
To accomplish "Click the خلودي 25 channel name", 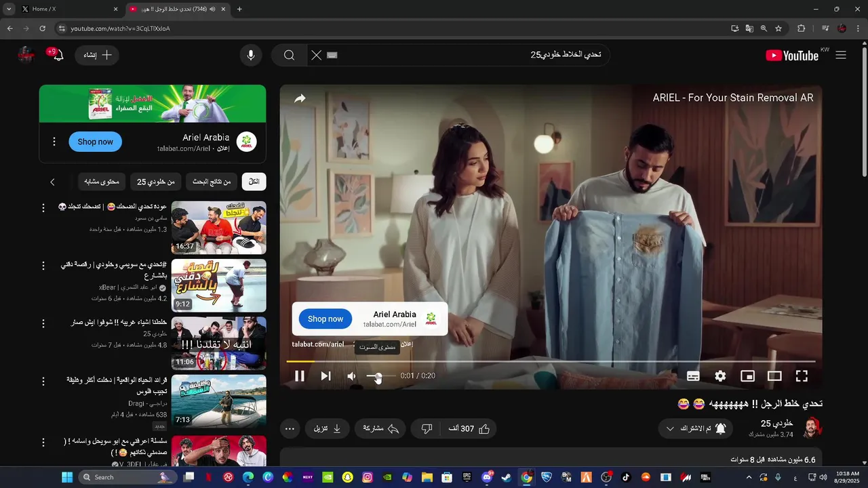I will (776, 424).
